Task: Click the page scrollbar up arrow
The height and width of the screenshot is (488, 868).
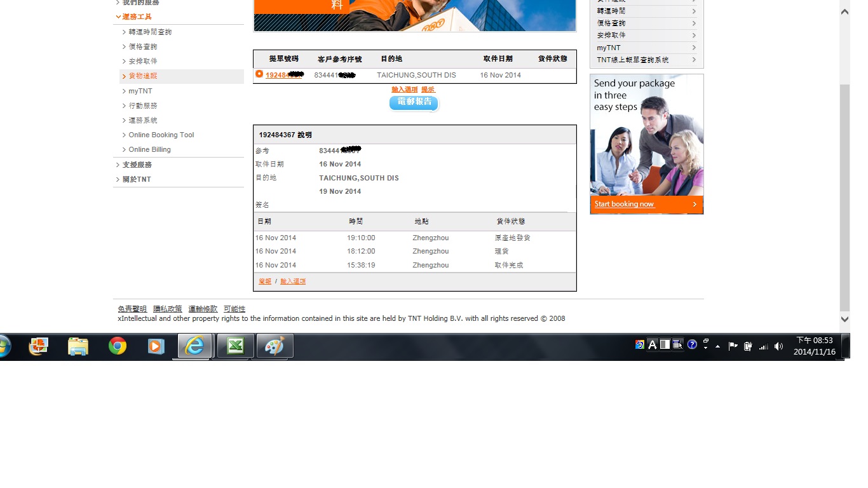Action: tap(844, 11)
